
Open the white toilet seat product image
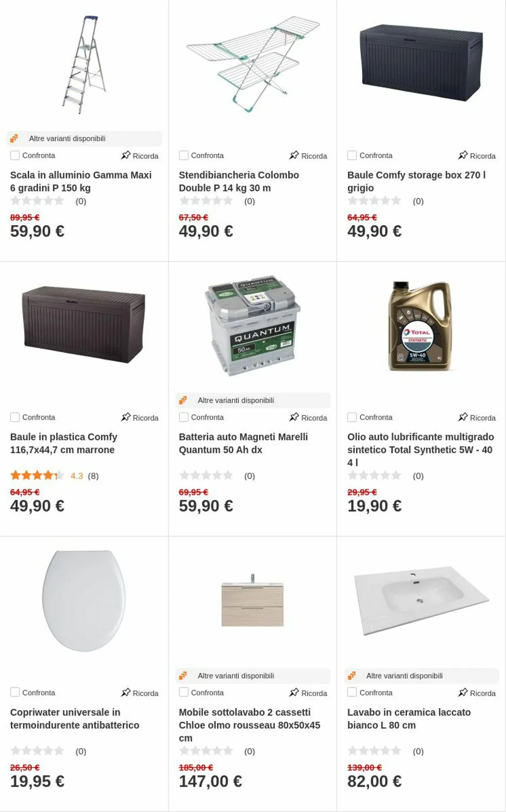coord(84,601)
